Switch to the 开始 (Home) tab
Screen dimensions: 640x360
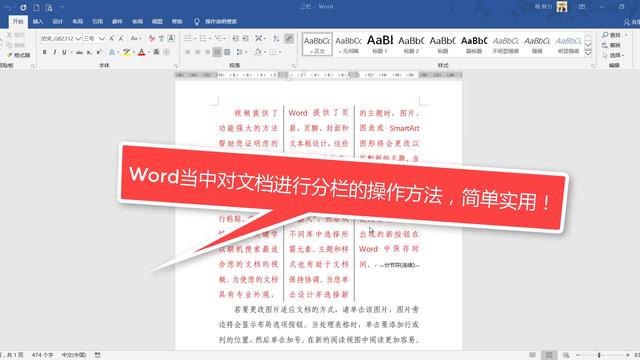(18, 21)
